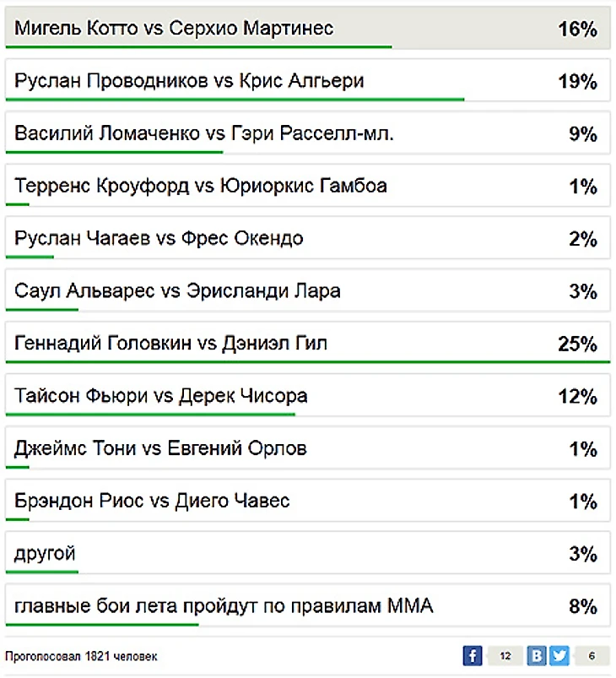Choose Руслан Проводников vs Крис Алгьери
The height and width of the screenshot is (678, 616).
(190, 81)
